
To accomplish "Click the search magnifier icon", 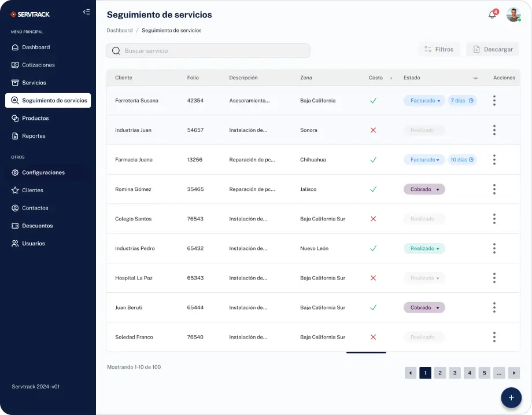I will (x=116, y=50).
